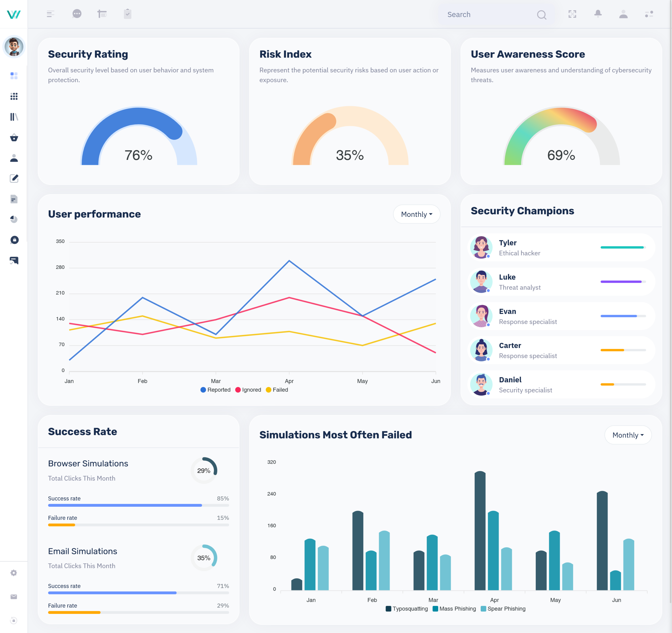Click the 35% Risk Index gauge

(x=350, y=136)
